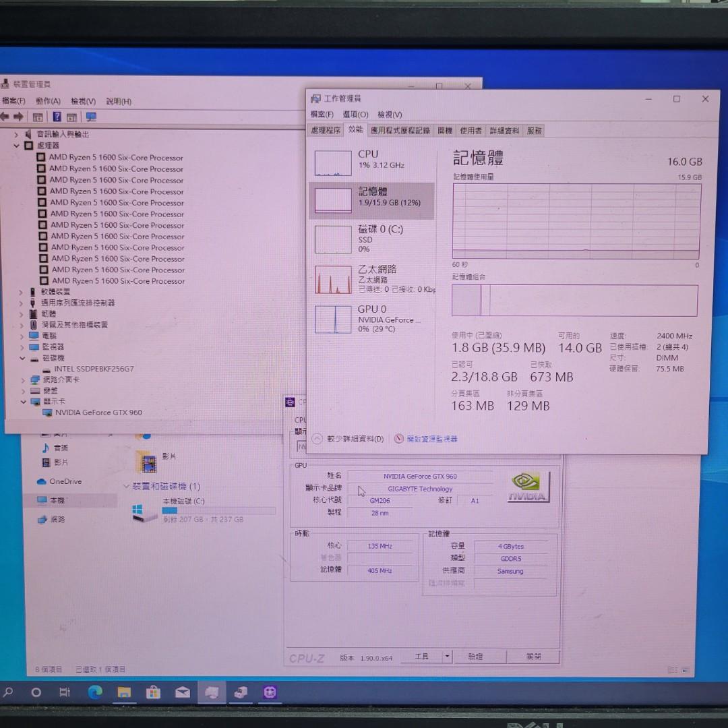728x728 pixels.
Task: Click the NVIDIA logo in CPU-Z
Action: 528,487
